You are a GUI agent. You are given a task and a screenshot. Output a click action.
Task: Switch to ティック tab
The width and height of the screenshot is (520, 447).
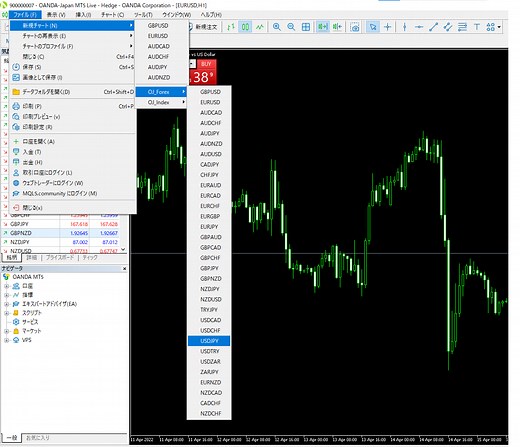90,258
